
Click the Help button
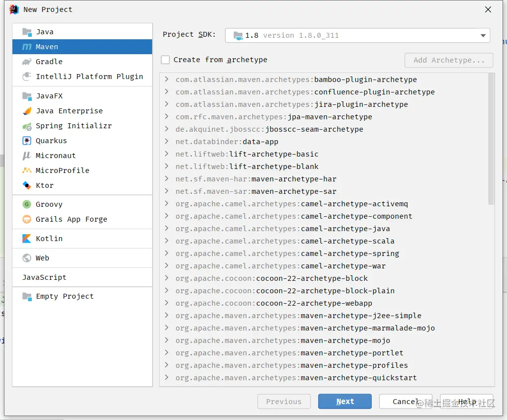click(x=467, y=402)
